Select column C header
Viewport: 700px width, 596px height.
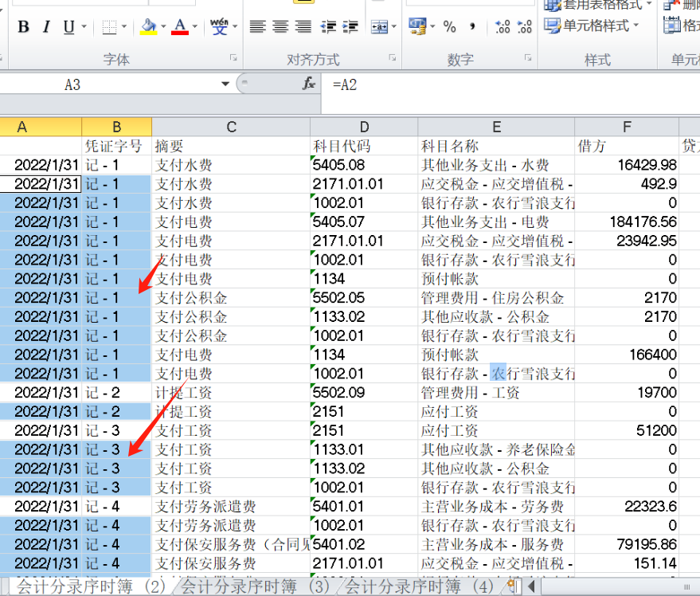coord(231,127)
